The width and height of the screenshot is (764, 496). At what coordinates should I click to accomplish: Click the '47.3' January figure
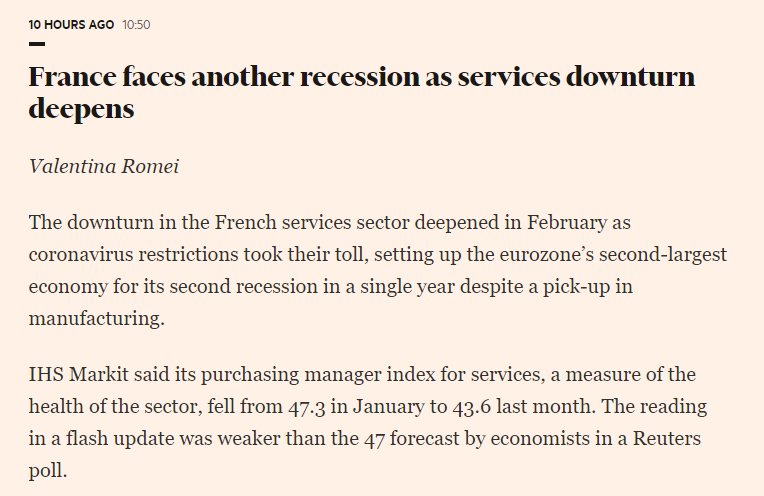point(327,407)
